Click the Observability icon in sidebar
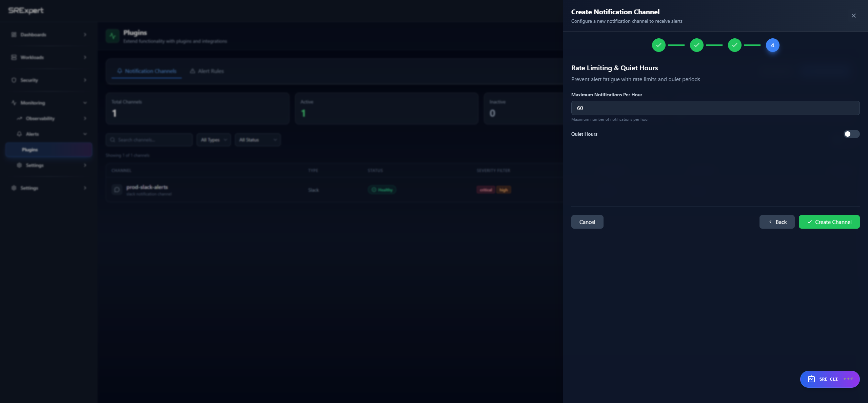 pos(19,118)
